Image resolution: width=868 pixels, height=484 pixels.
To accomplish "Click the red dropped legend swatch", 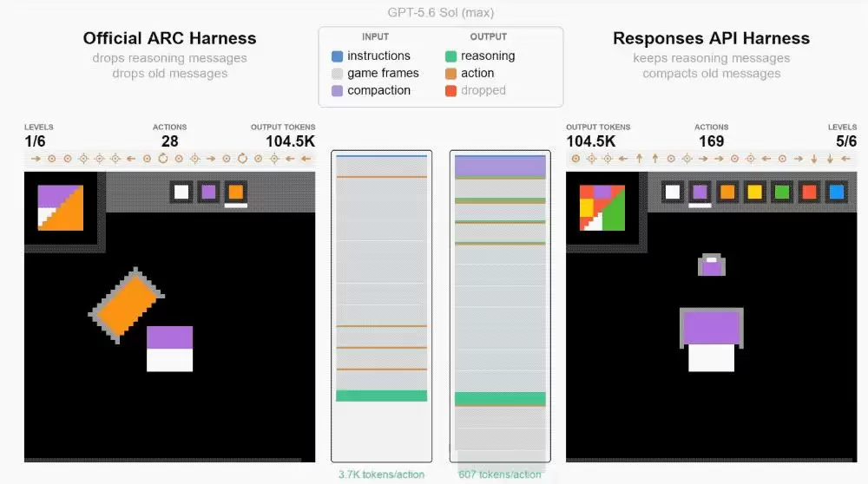I will pos(450,90).
